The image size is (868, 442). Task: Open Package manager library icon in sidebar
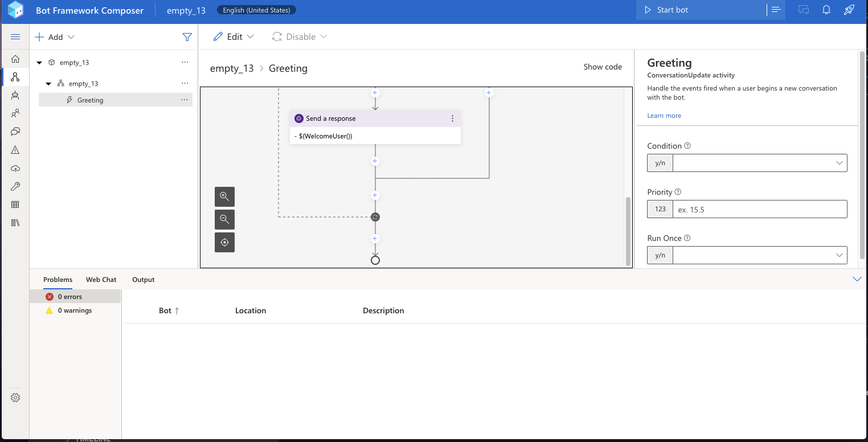(15, 223)
